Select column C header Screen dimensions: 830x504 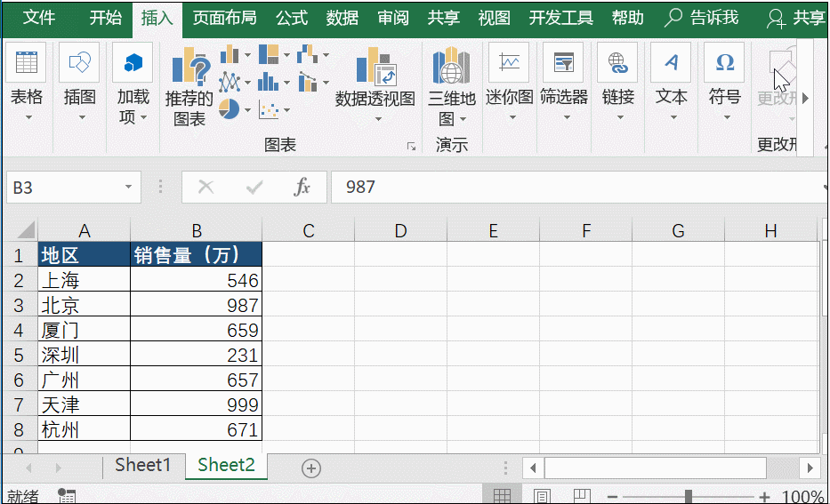pos(309,230)
